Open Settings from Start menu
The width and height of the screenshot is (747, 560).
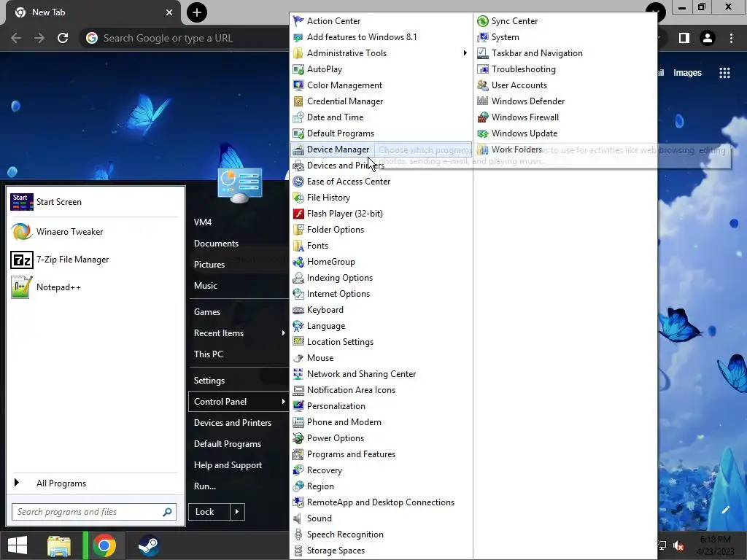209,381
